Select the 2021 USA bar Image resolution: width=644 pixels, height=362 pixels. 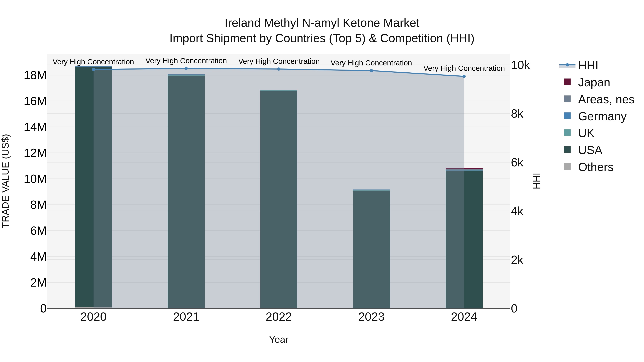click(x=186, y=192)
